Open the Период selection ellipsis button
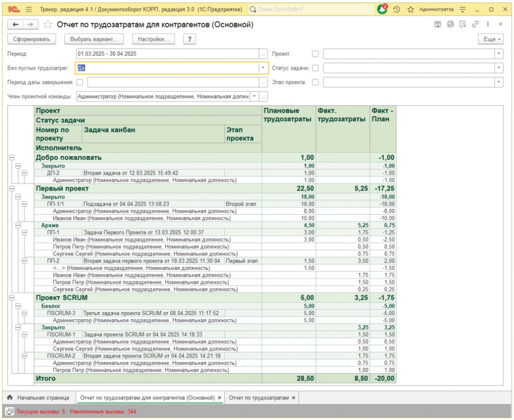This screenshot has width=514, height=420. (x=263, y=54)
